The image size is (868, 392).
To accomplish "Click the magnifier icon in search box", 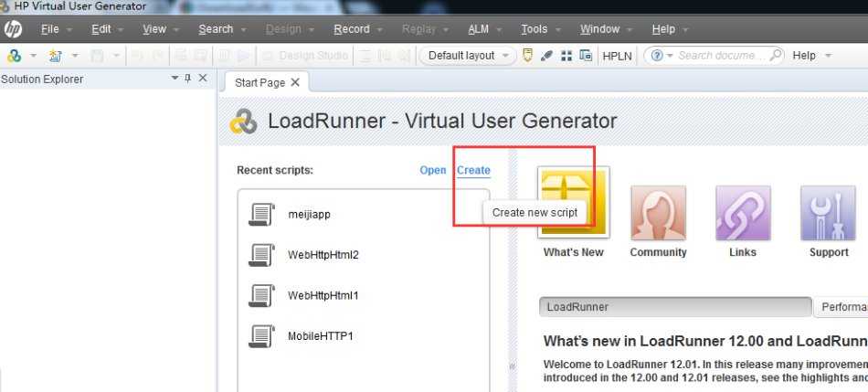I will pyautogui.click(x=776, y=55).
